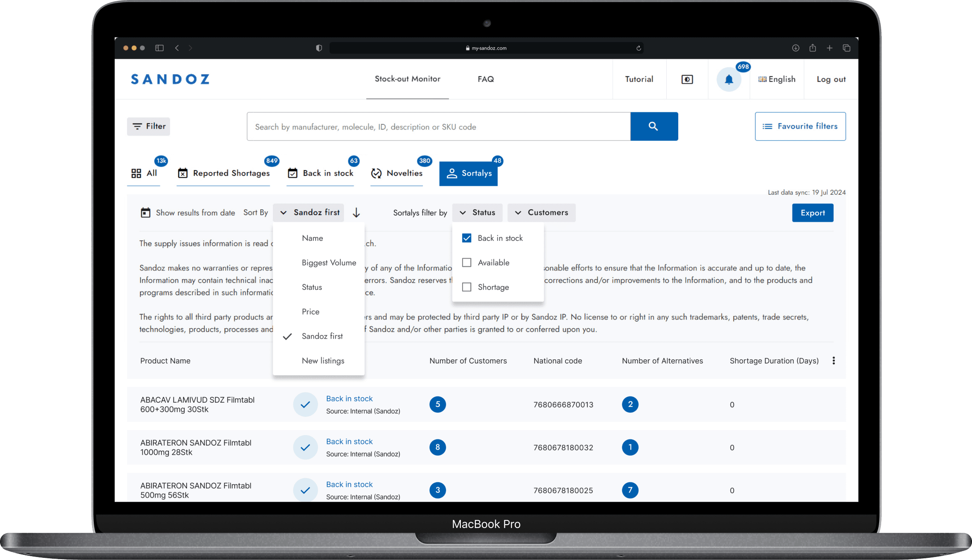Click the search input field
This screenshot has width=972, height=560.
(x=439, y=127)
